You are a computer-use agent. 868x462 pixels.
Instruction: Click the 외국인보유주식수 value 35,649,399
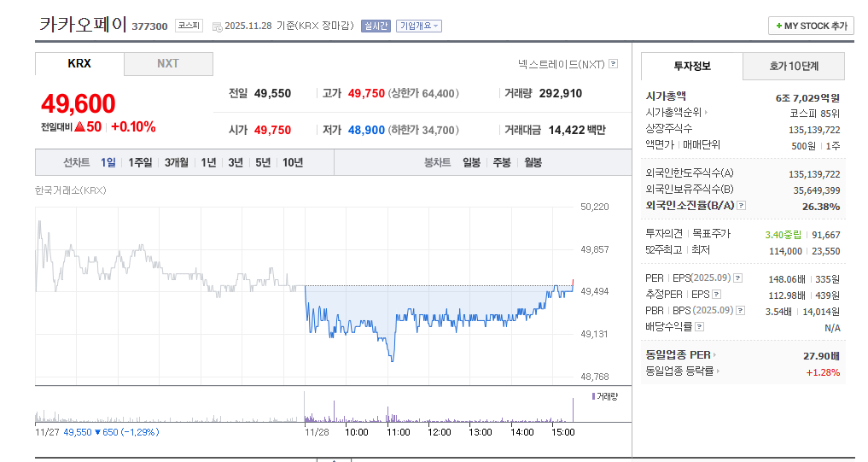[817, 190]
